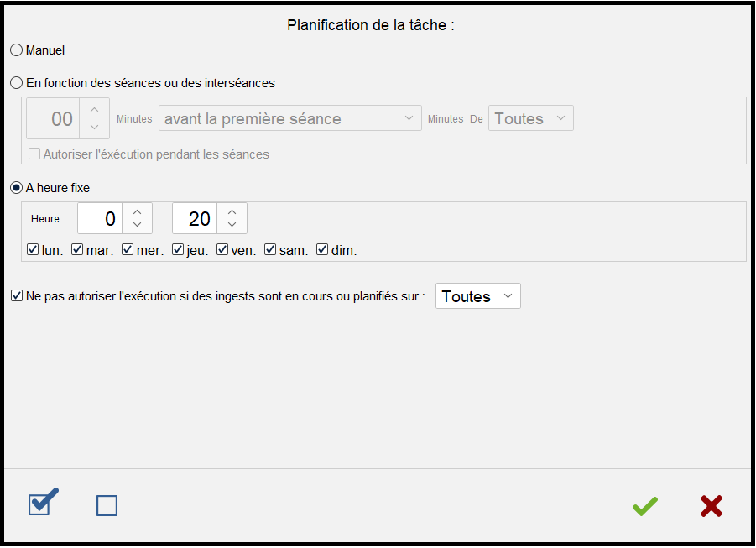Screen dimensions: 756x548
Task: Toggle the jeu. day checkbox
Action: (178, 250)
